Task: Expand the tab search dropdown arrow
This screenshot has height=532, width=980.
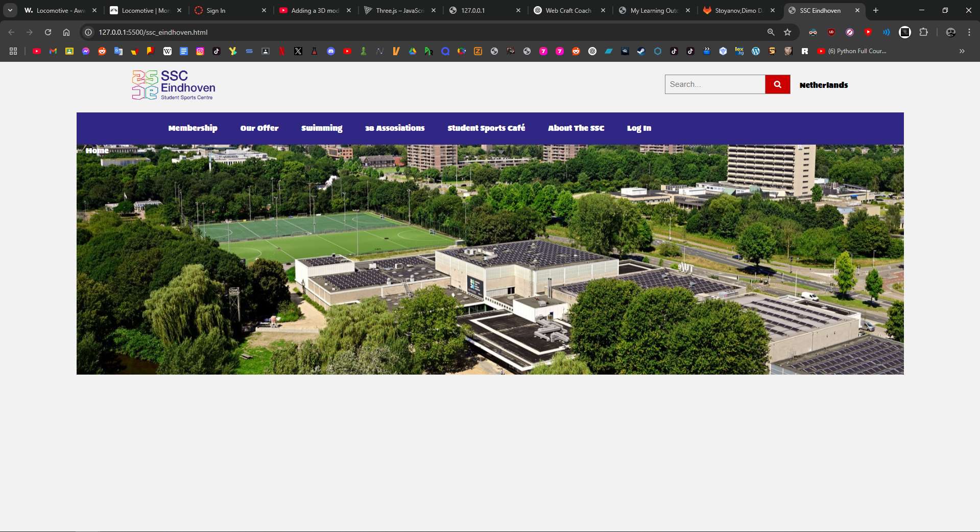Action: pos(10,10)
